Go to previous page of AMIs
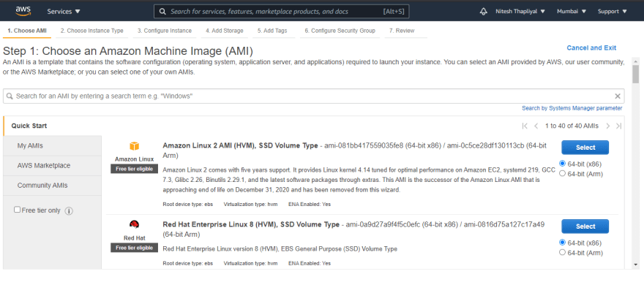The width and height of the screenshot is (644, 293). click(x=536, y=126)
